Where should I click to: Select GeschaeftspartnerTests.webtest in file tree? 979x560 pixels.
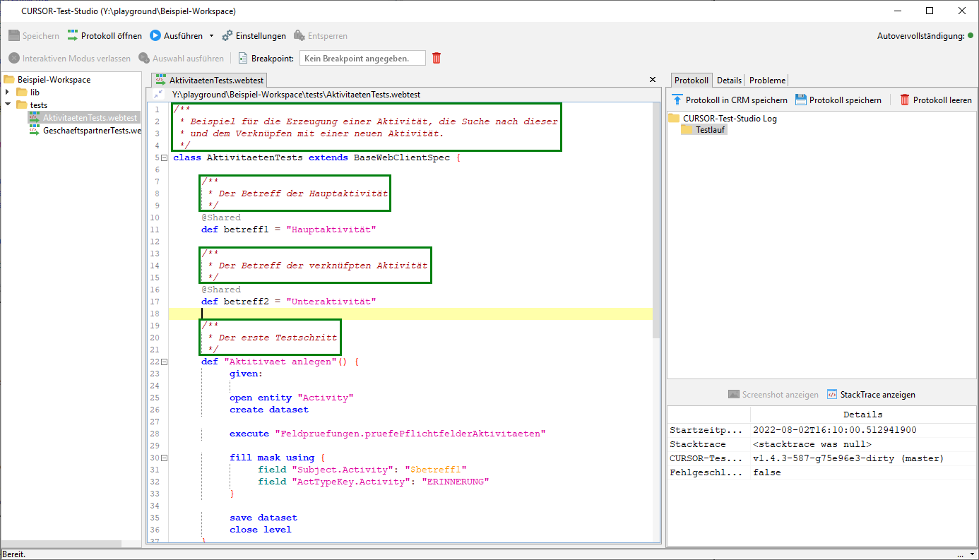click(92, 131)
